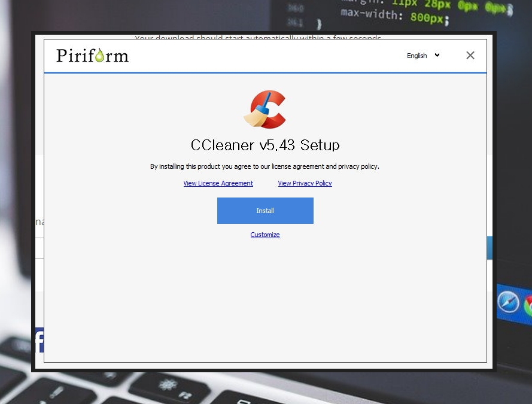Click the license agreement notice sentence

pos(265,166)
